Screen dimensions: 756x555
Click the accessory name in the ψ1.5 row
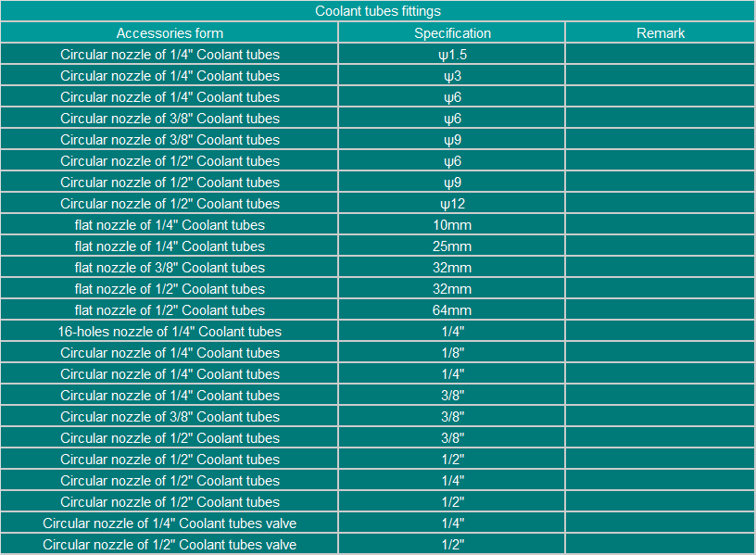point(170,55)
